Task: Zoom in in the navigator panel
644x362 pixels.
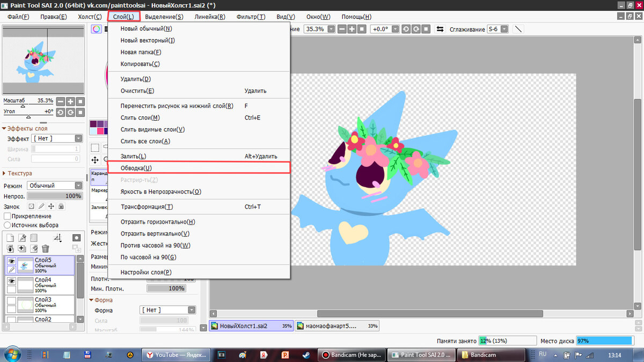Action: pyautogui.click(x=70, y=101)
